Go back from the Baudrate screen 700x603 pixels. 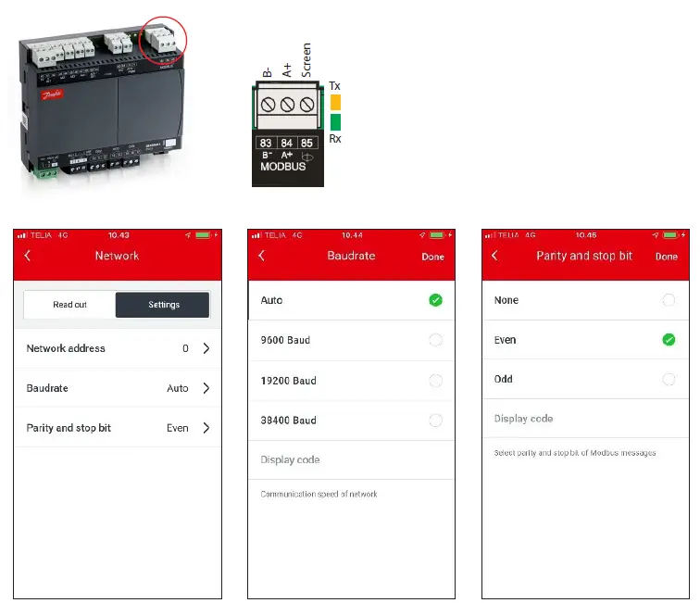262,256
